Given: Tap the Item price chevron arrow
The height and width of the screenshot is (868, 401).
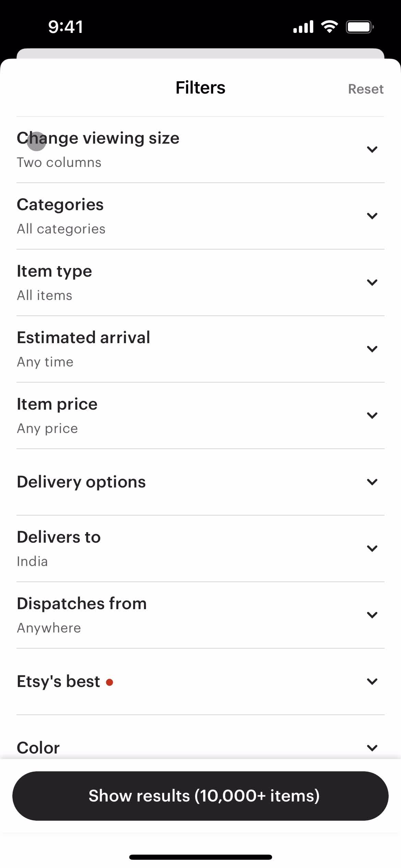Looking at the screenshot, I should [x=372, y=415].
